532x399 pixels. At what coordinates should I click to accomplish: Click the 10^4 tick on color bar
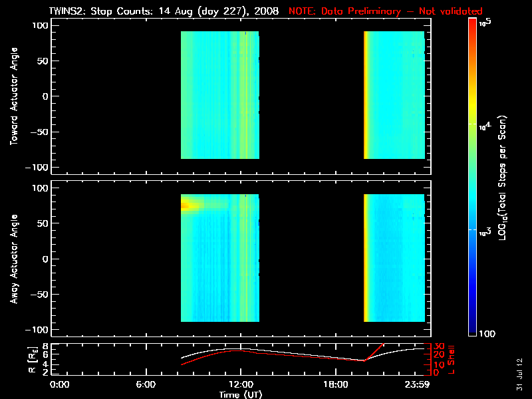coord(485,126)
